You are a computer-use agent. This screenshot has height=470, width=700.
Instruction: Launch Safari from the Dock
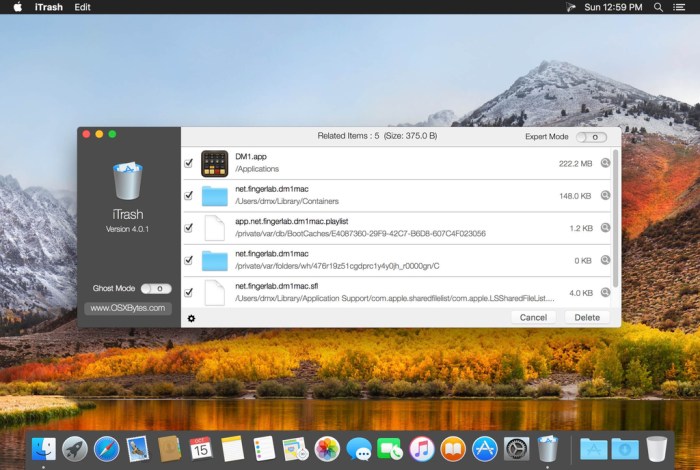click(107, 449)
